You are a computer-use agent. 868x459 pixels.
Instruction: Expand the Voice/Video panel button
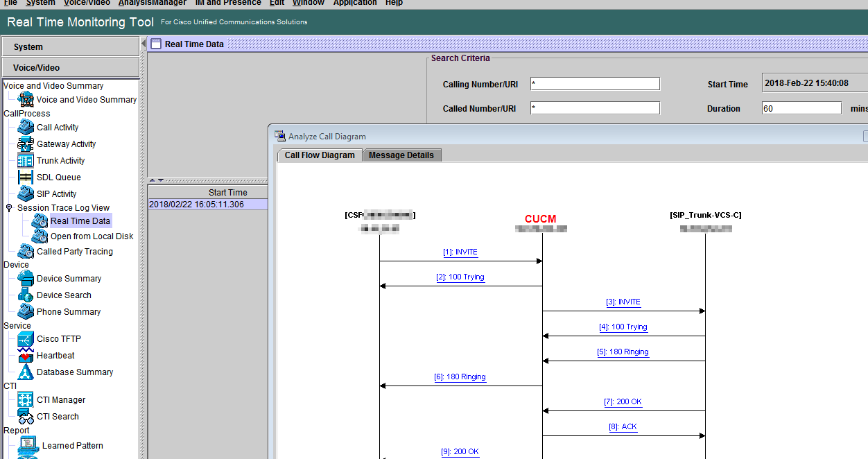click(x=70, y=68)
